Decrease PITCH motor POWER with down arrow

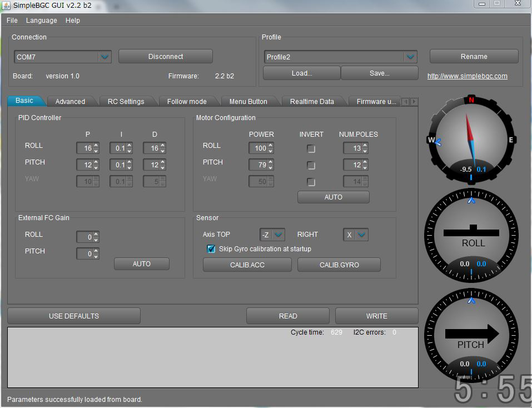[270, 167]
